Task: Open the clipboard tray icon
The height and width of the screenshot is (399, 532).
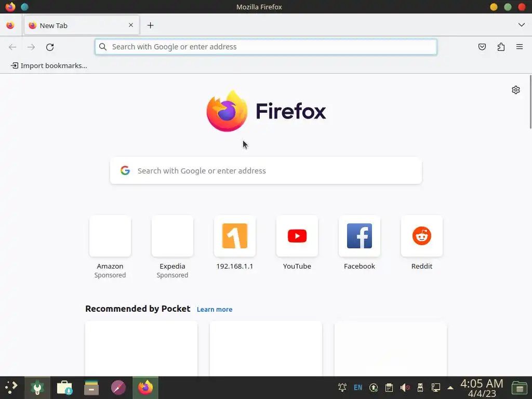Action: [389, 388]
